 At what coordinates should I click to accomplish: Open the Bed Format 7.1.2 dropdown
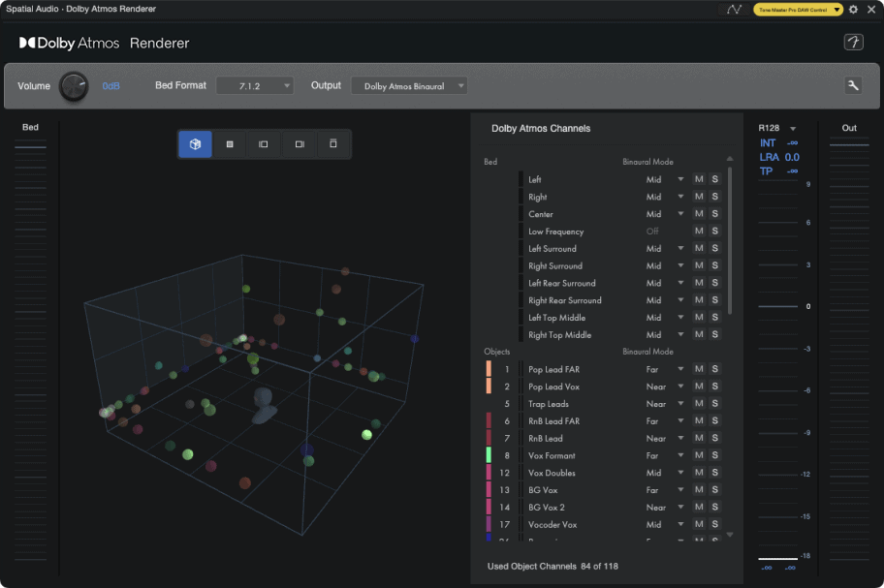(x=254, y=86)
